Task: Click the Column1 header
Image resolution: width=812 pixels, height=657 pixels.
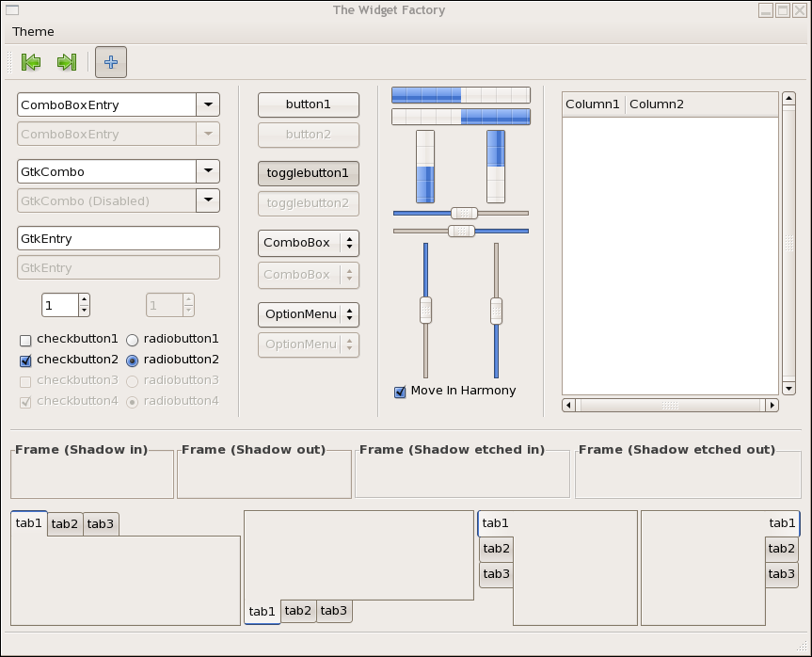Action: tap(594, 104)
